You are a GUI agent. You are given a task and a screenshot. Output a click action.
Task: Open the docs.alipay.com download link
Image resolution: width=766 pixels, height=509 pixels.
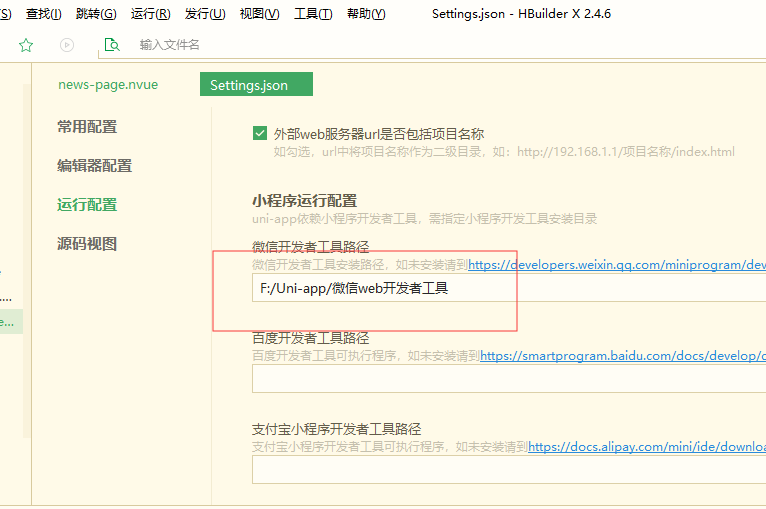(x=647, y=446)
